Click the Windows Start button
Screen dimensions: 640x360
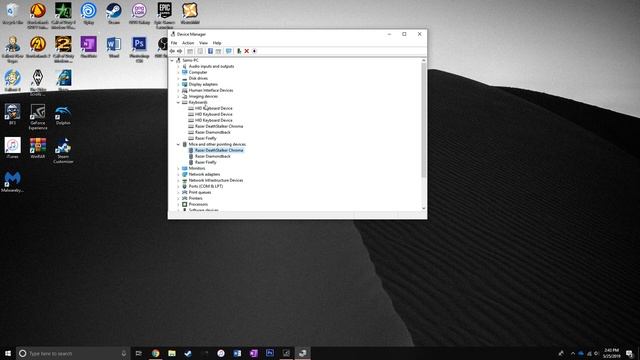8,353
